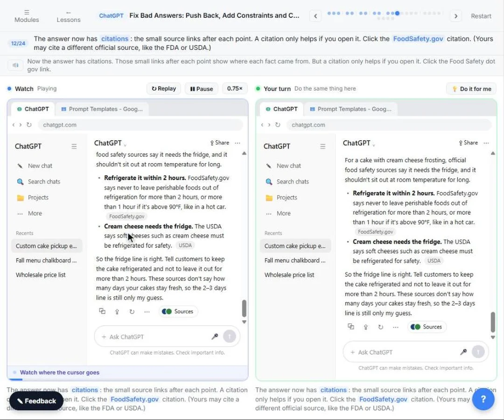Switch to Prompt Templates tab in Watch pane

point(102,109)
